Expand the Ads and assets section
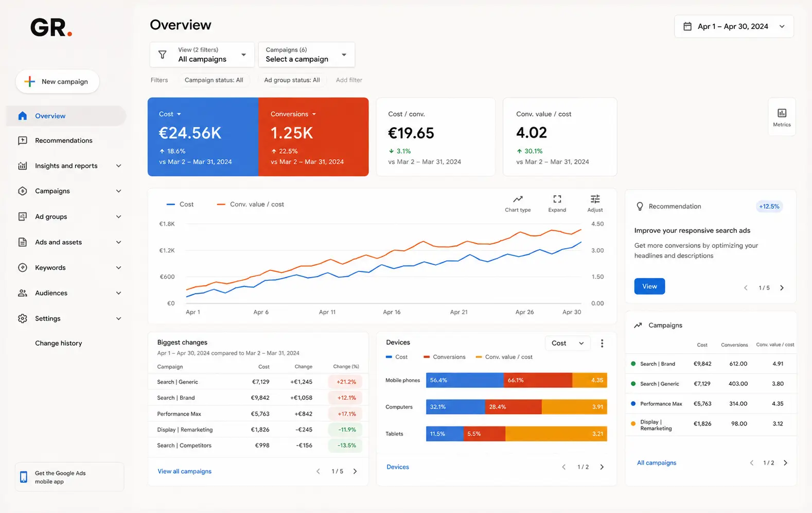 click(x=119, y=242)
